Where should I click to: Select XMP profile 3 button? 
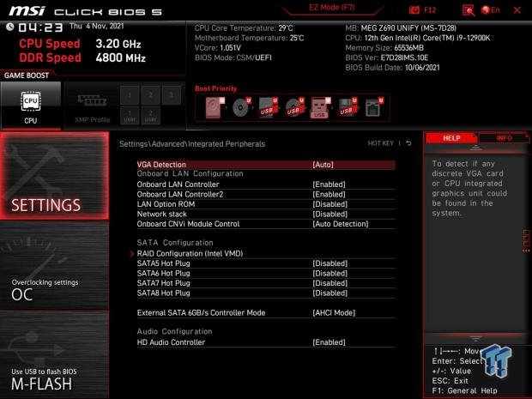172,95
